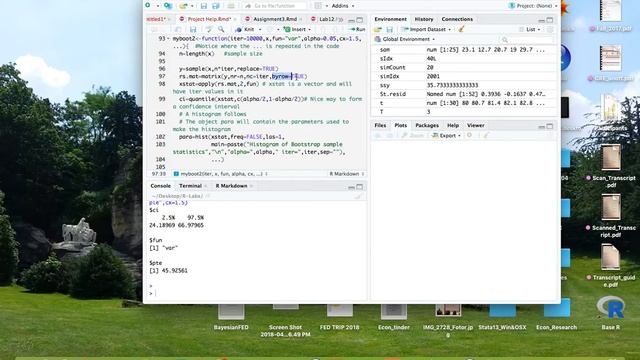Click the Save document icon in main toolbar

[x=204, y=6]
